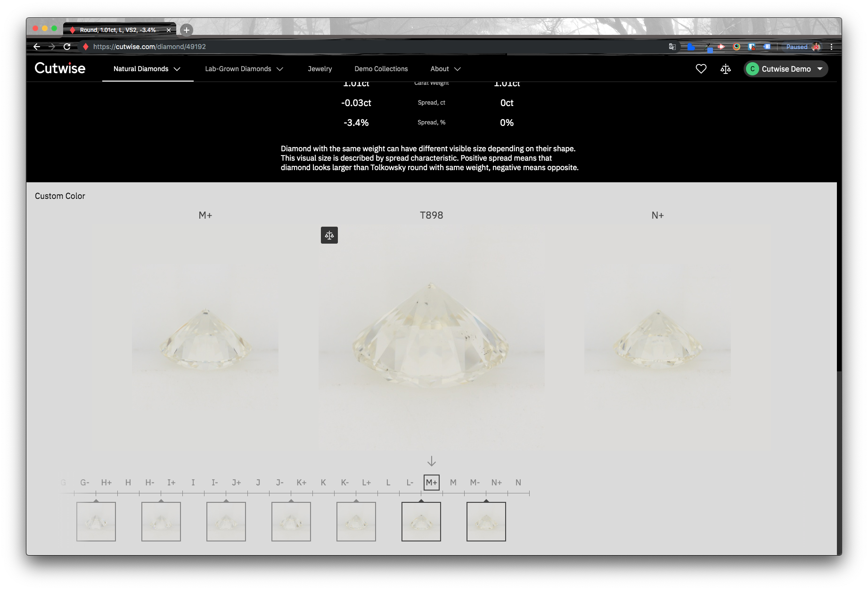Select the N+ grade on scale
The height and width of the screenshot is (590, 868).
tap(497, 483)
